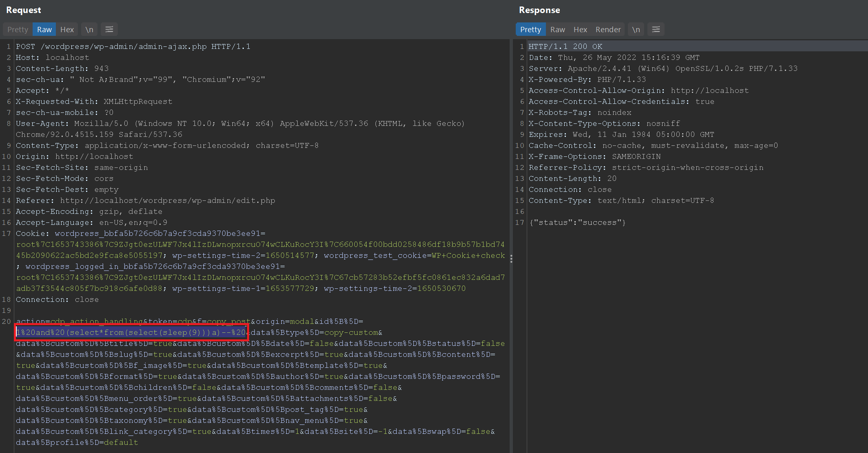Click the POST admin-ajax.php request line

[133, 46]
